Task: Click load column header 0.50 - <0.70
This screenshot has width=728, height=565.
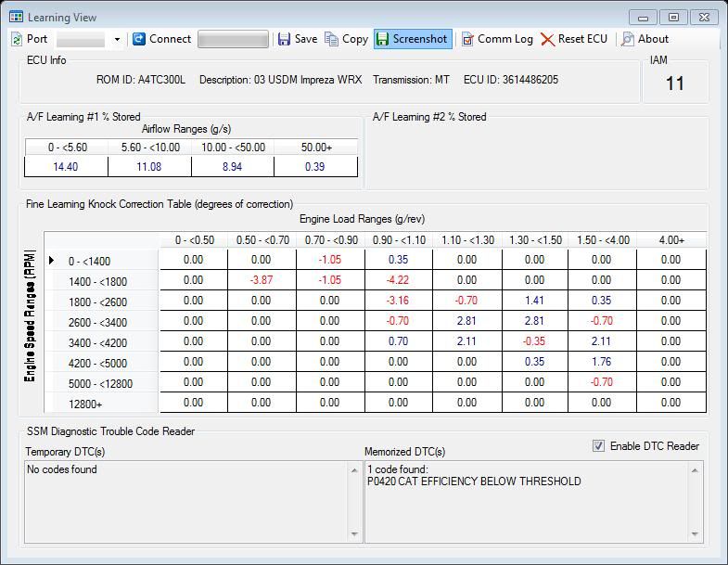Action: tap(262, 240)
